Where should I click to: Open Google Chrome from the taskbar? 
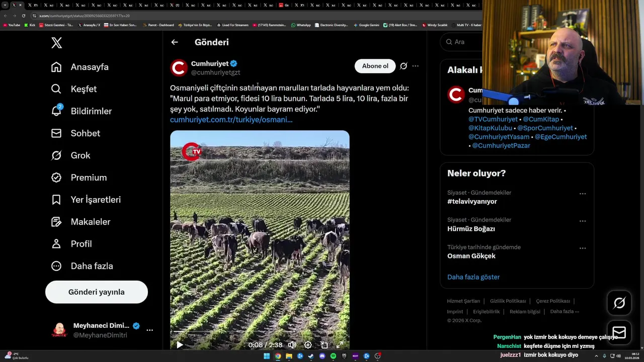point(278,356)
